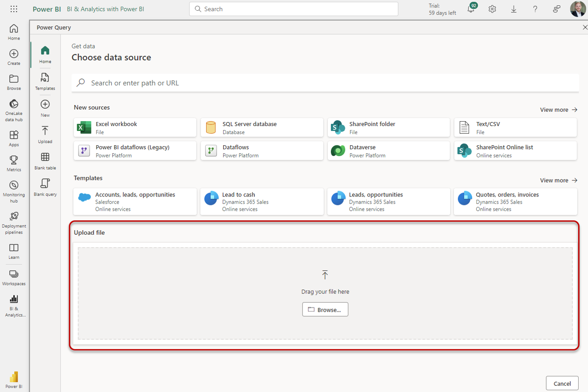
Task: Open the help question mark
Action: (x=535, y=9)
